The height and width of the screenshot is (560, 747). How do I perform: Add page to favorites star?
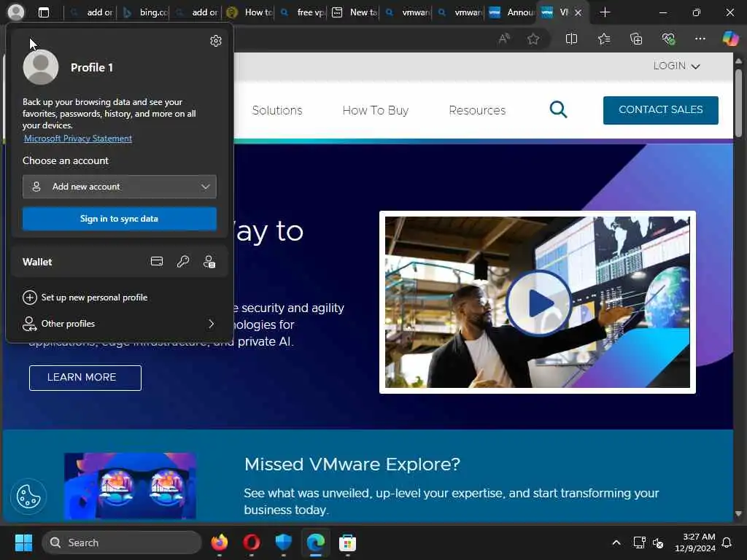pos(533,39)
